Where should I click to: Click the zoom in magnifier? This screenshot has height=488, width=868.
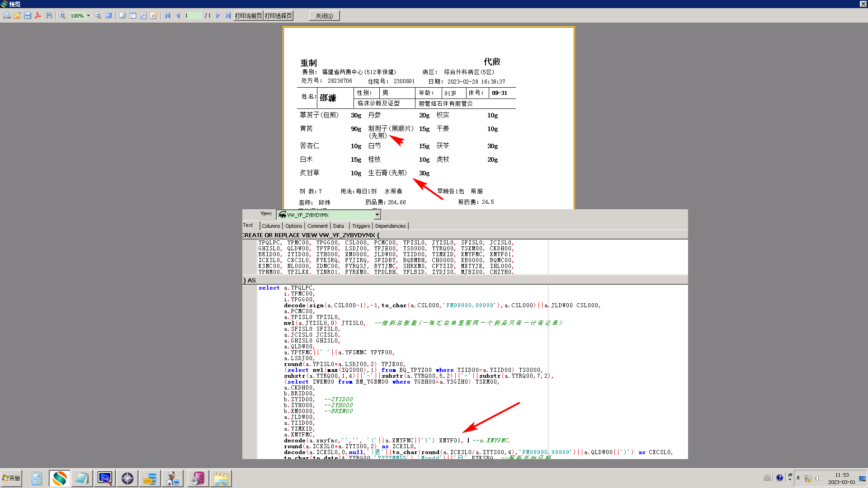coord(62,16)
